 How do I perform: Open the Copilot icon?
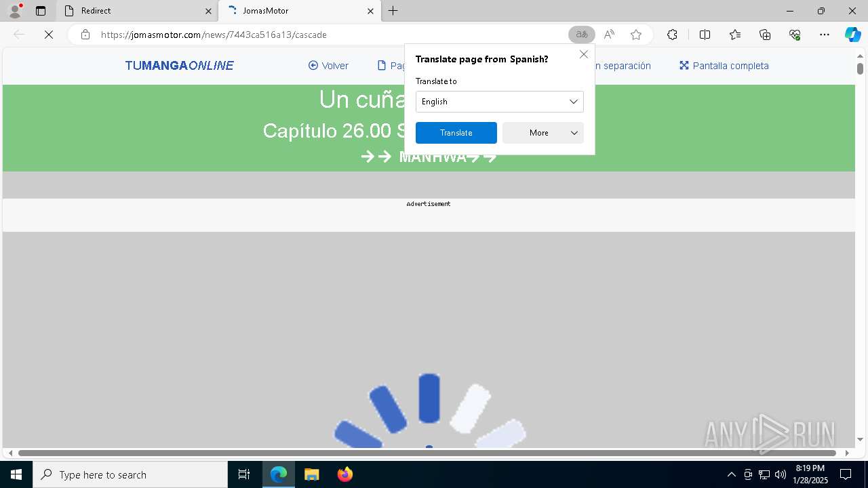[852, 35]
